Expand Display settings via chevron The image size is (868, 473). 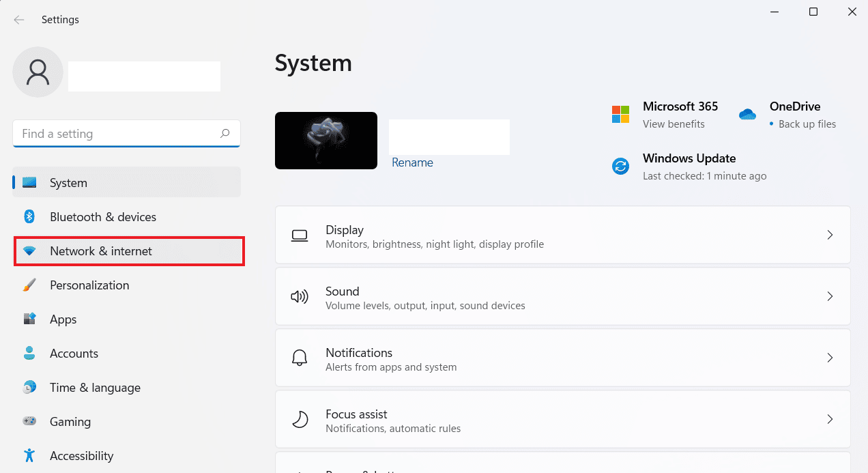(830, 235)
